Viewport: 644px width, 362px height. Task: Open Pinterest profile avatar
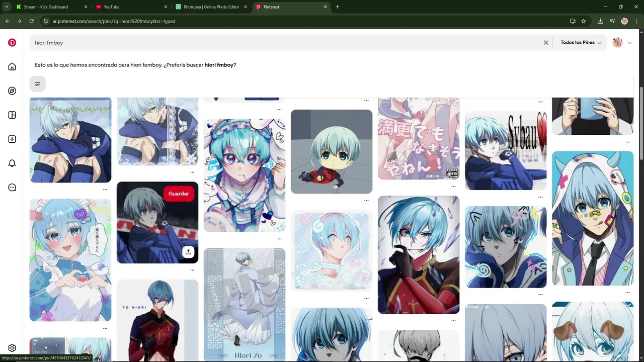coord(617,43)
